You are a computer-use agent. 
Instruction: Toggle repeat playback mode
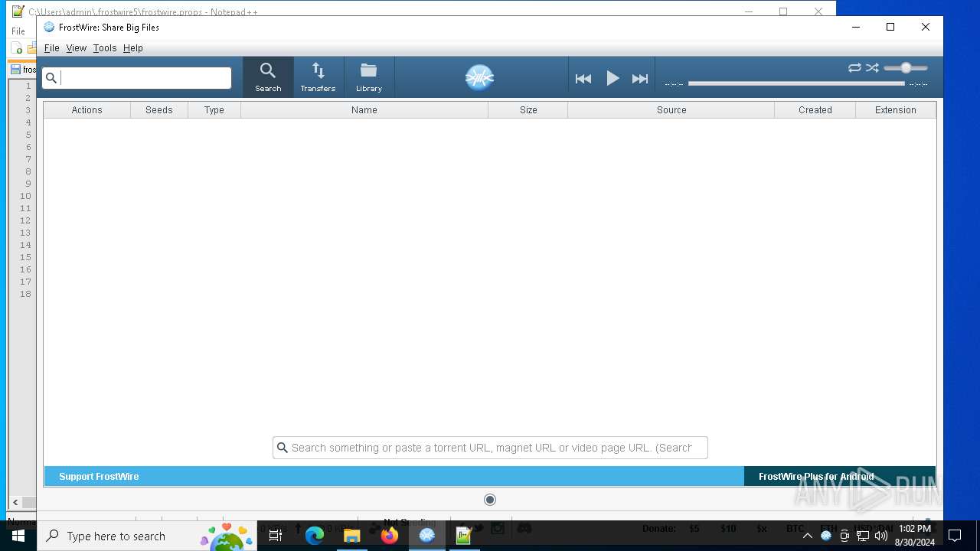pos(854,68)
